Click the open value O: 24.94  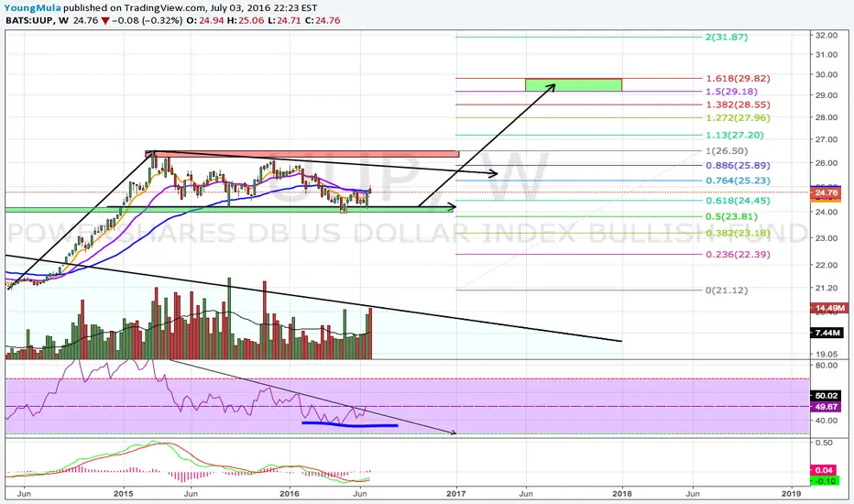click(x=204, y=21)
